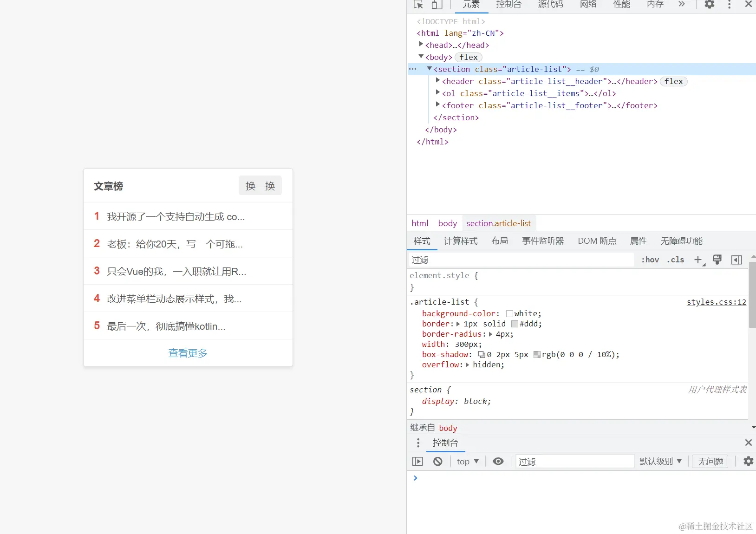Viewport: 756px width, 534px height.
Task: Open the console drawer three-dot menu
Action: pyautogui.click(x=418, y=443)
